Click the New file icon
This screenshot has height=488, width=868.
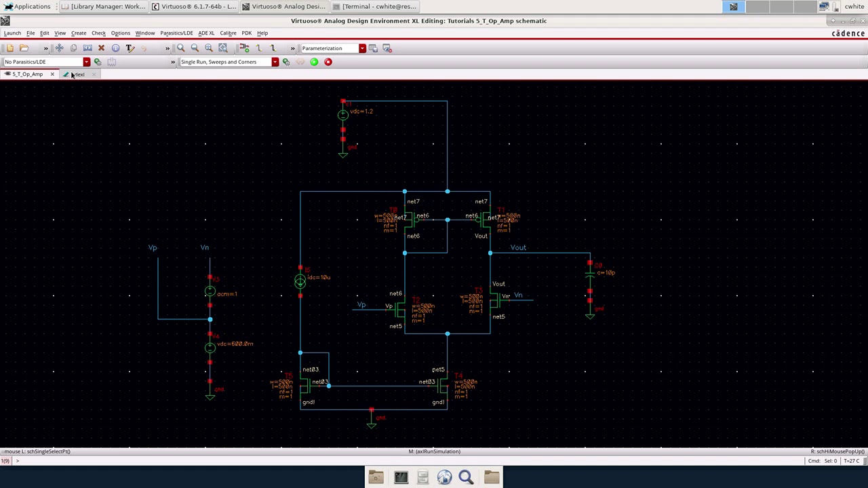coord(9,48)
